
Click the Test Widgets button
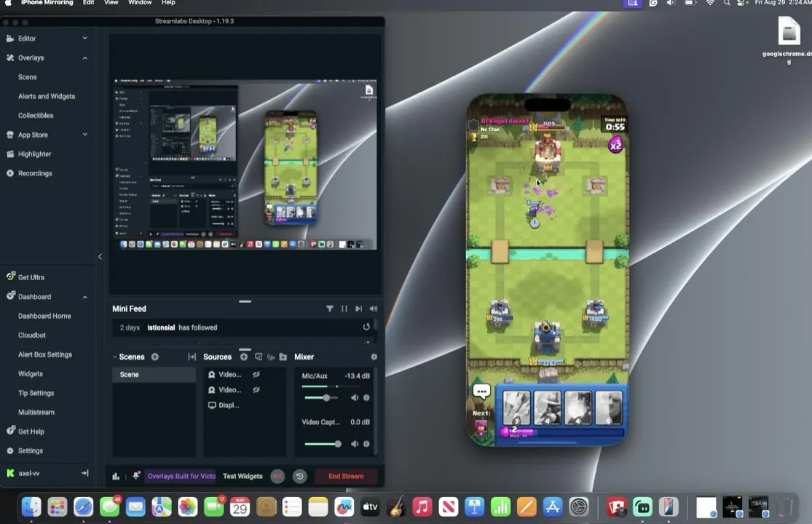coord(243,477)
